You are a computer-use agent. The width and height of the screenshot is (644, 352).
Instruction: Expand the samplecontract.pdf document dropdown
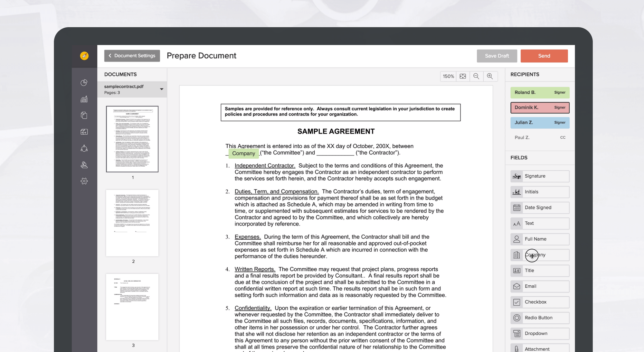click(163, 89)
